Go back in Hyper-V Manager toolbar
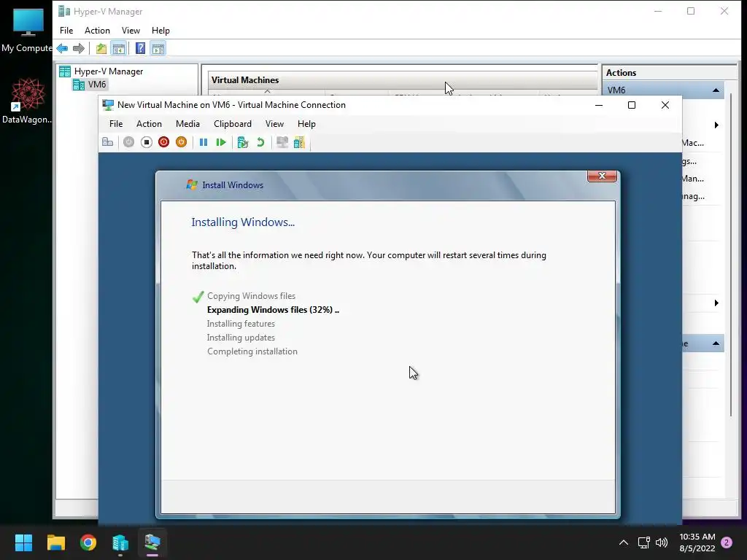Screen dimensions: 747x560 [x=62, y=48]
